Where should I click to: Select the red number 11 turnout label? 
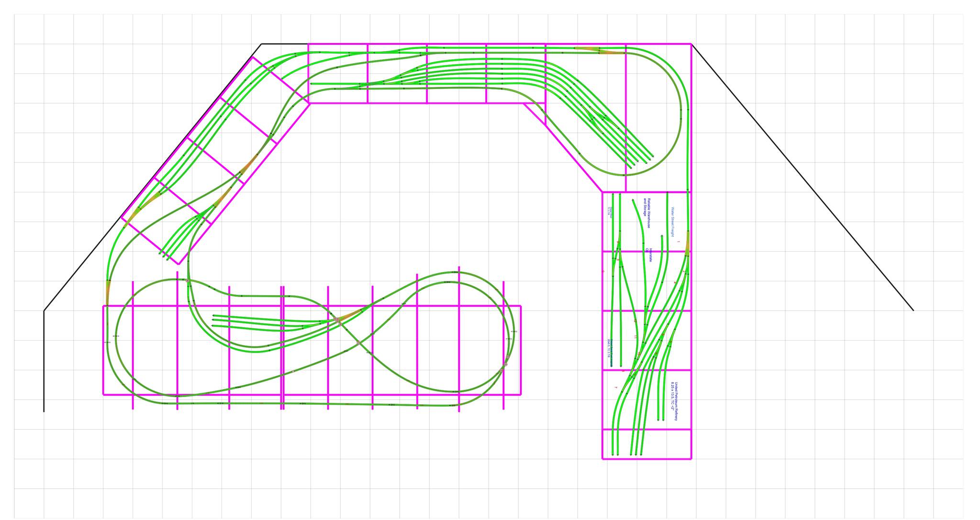(635, 337)
